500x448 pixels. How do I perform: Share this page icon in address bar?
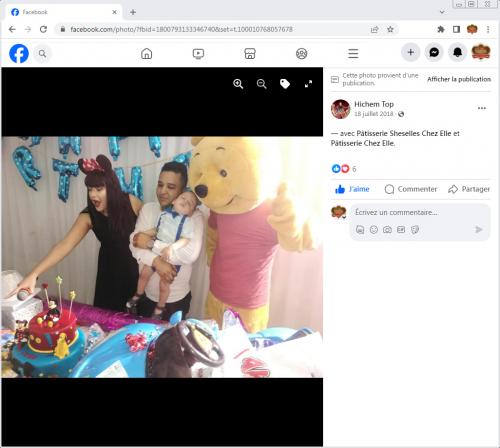click(375, 29)
